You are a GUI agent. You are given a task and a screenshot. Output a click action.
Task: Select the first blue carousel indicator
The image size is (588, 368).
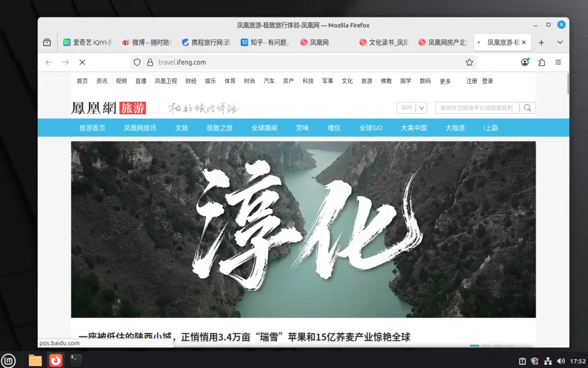click(474, 346)
